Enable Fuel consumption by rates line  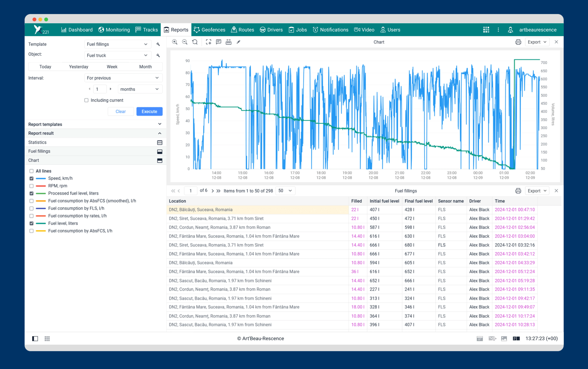(x=31, y=216)
